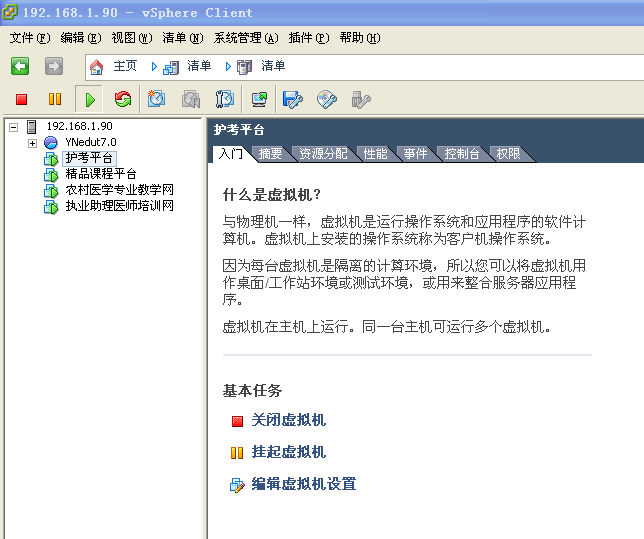Open the 编辑(E) menu

81,38
